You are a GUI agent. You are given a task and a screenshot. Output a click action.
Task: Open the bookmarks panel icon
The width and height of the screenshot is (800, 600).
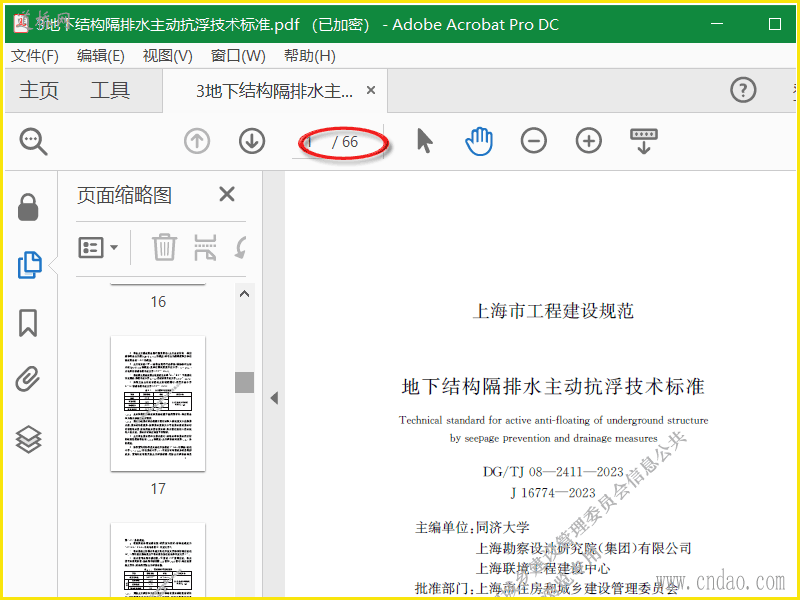coord(28,323)
